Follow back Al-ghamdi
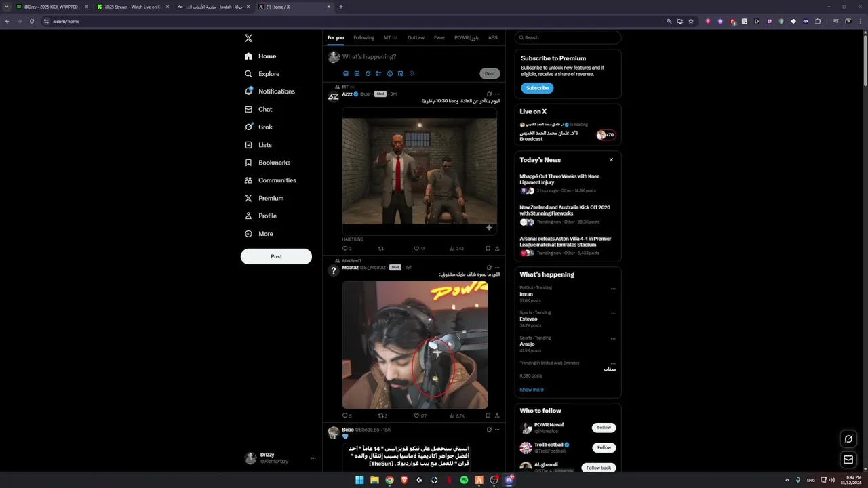Viewport: 868px width, 488px height. point(599,468)
